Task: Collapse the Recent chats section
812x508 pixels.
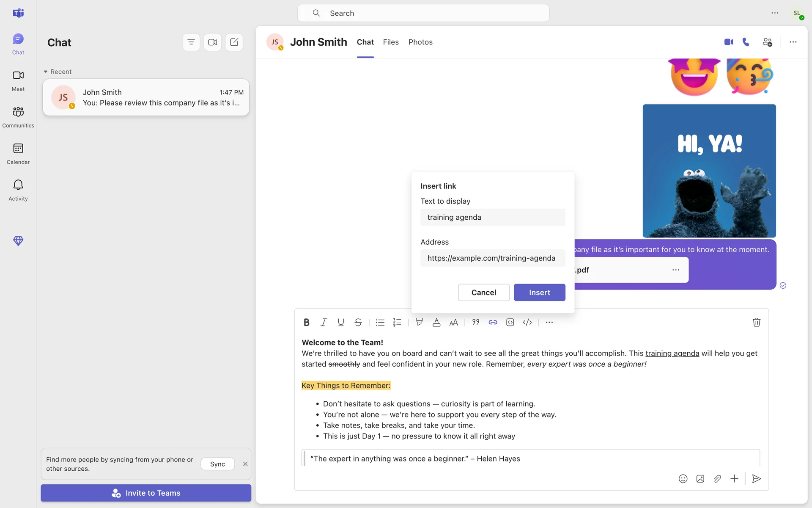Action: coord(46,72)
